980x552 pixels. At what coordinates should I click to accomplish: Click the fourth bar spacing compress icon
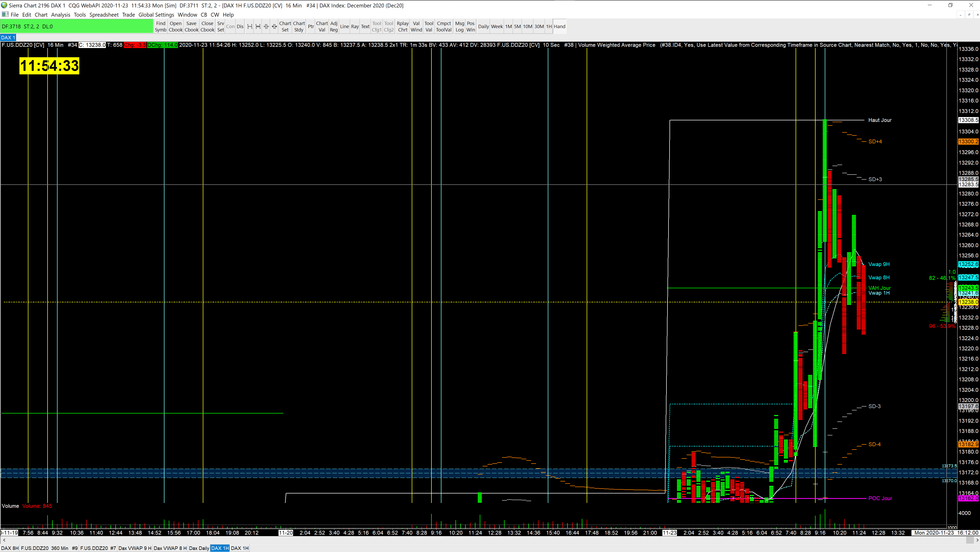274,27
